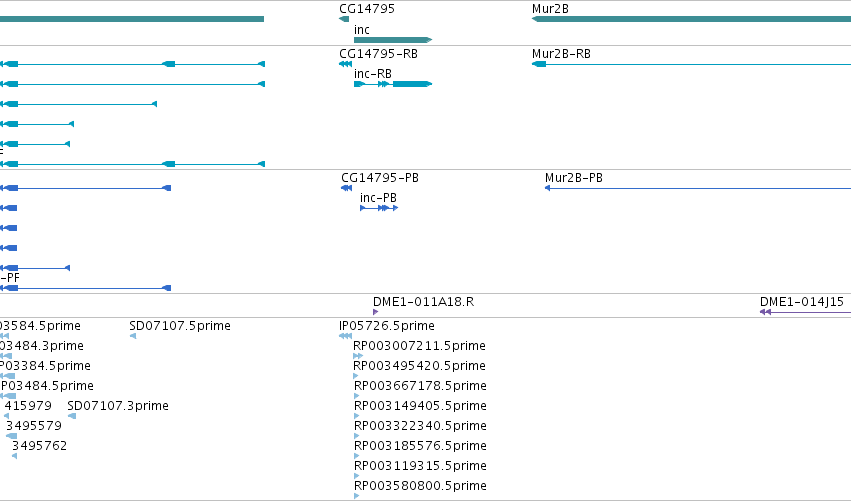Click the -PF protein feature line
Viewport: 851px width, 501px height.
tap(86, 288)
